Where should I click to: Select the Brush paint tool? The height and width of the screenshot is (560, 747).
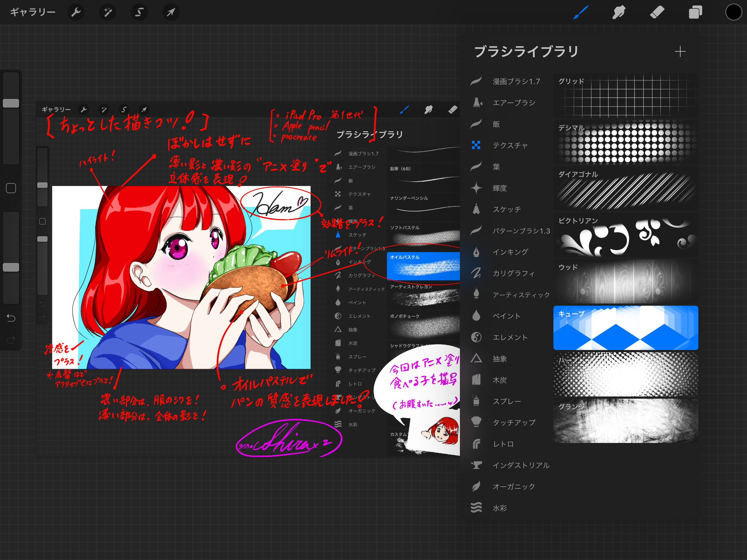581,12
